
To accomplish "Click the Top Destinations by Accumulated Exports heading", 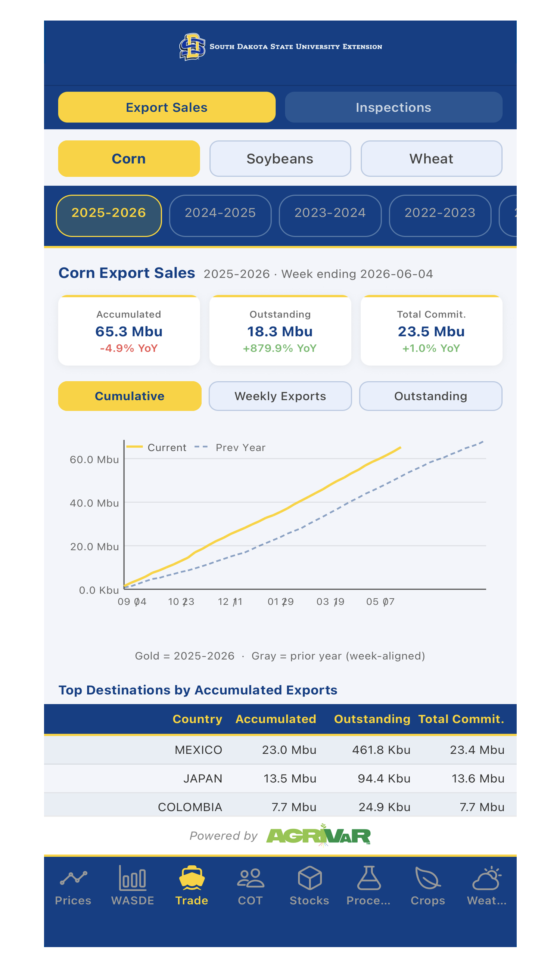I will click(x=198, y=690).
